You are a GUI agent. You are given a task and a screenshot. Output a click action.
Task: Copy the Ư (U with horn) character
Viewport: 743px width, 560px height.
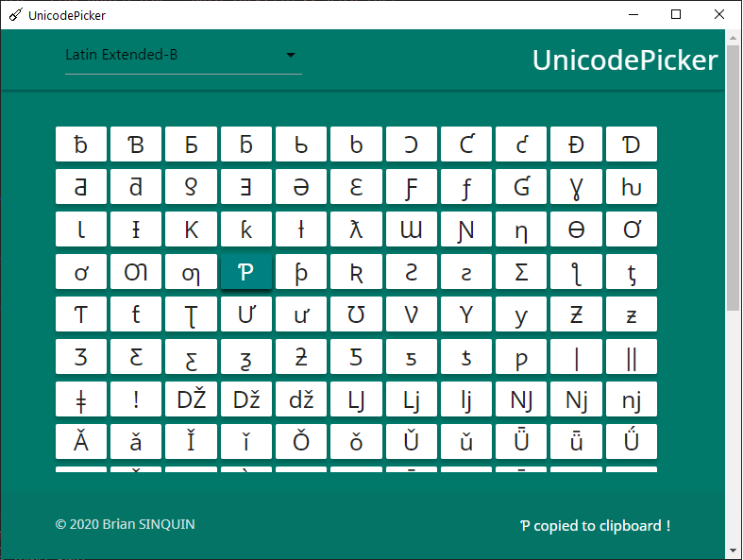pyautogui.click(x=245, y=314)
